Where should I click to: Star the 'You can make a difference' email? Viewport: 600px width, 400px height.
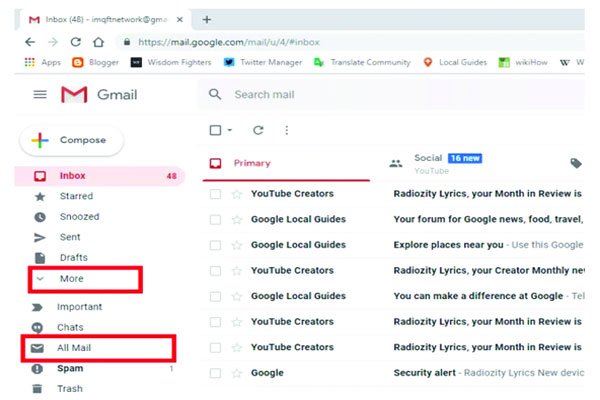pos(237,296)
